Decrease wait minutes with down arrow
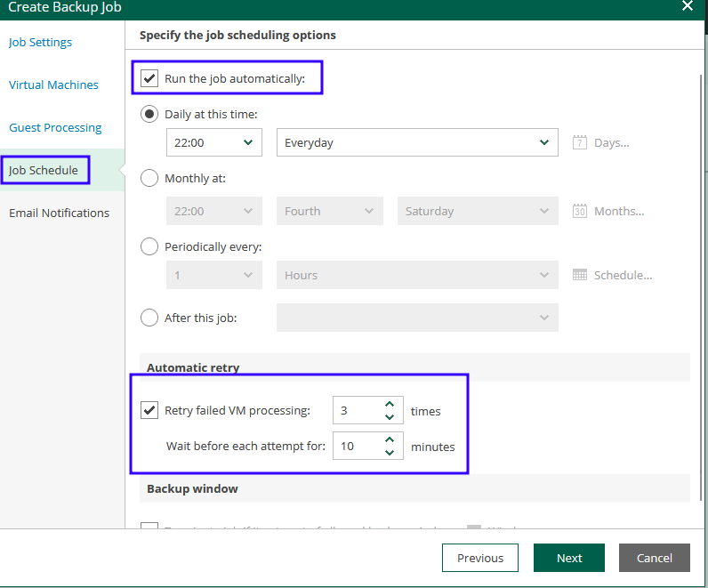Image resolution: width=708 pixels, height=588 pixels. [390, 453]
